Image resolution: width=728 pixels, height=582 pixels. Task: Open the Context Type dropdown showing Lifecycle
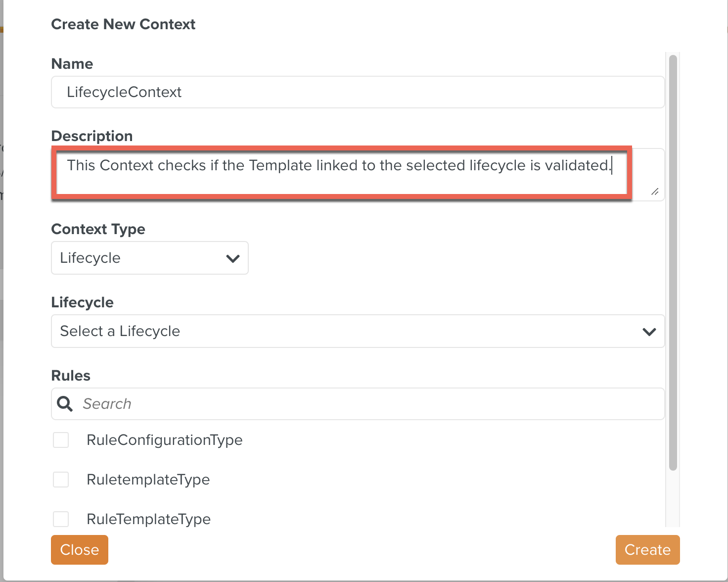(x=149, y=258)
